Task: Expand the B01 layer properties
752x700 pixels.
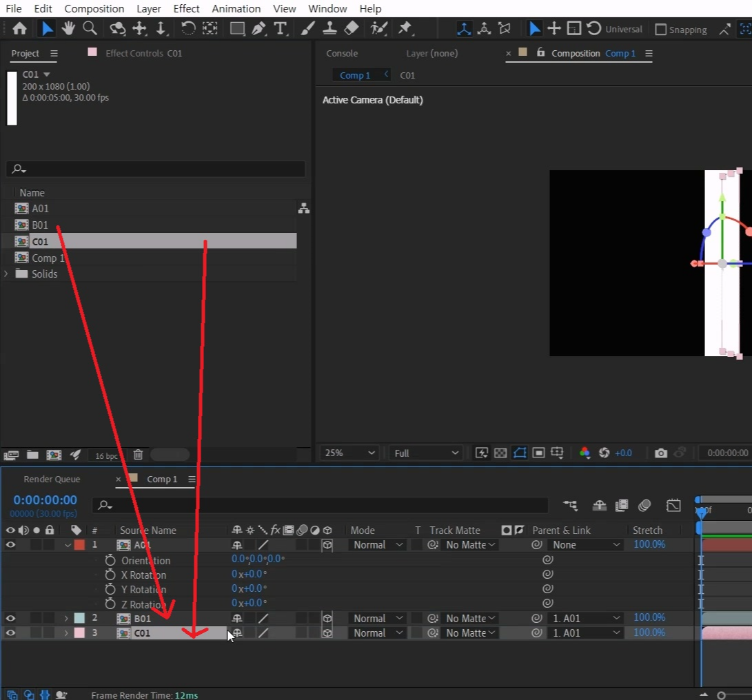Action: pyautogui.click(x=66, y=619)
